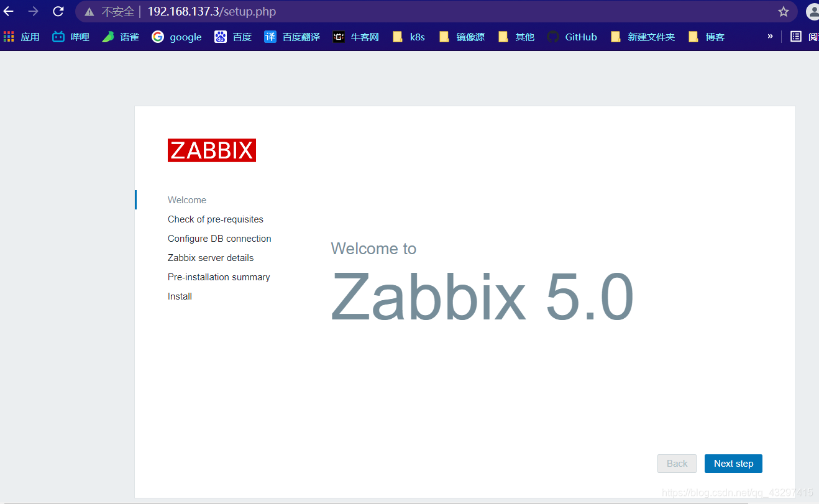Click the Back button
This screenshot has height=504, width=819.
click(x=677, y=463)
